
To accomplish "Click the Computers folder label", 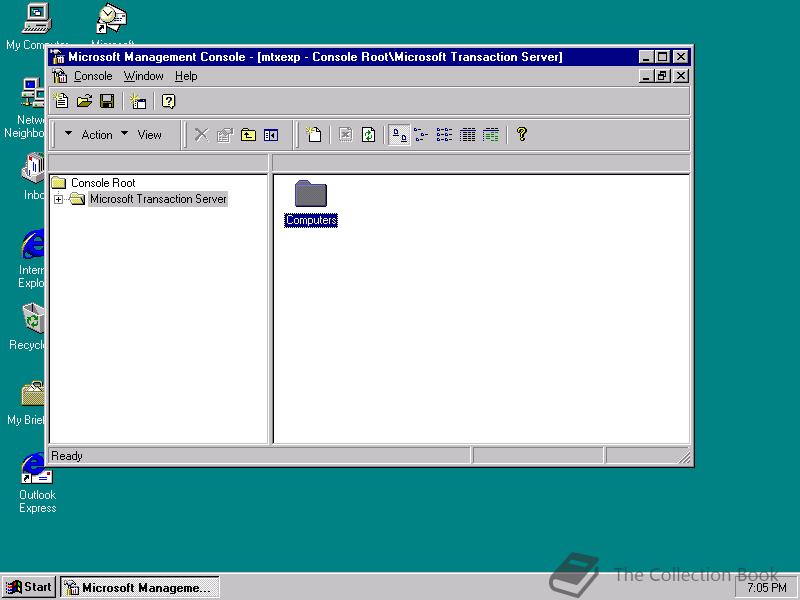I will pos(311,220).
